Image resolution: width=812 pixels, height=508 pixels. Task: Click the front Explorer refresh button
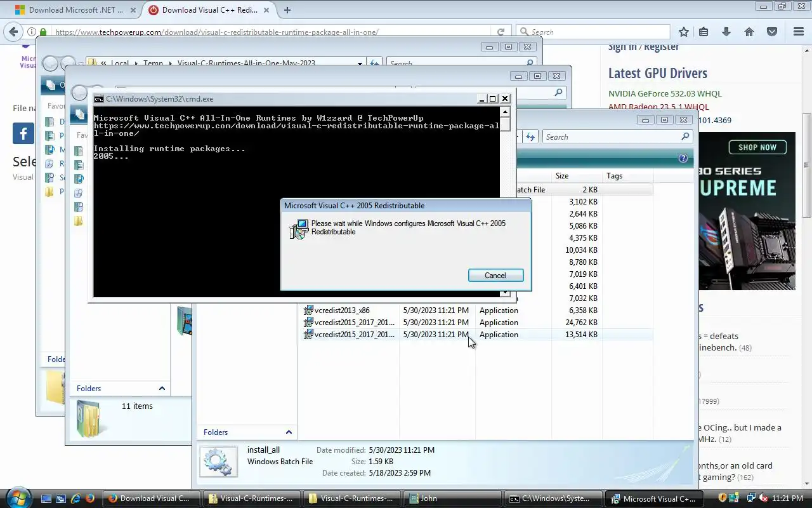pos(530,137)
